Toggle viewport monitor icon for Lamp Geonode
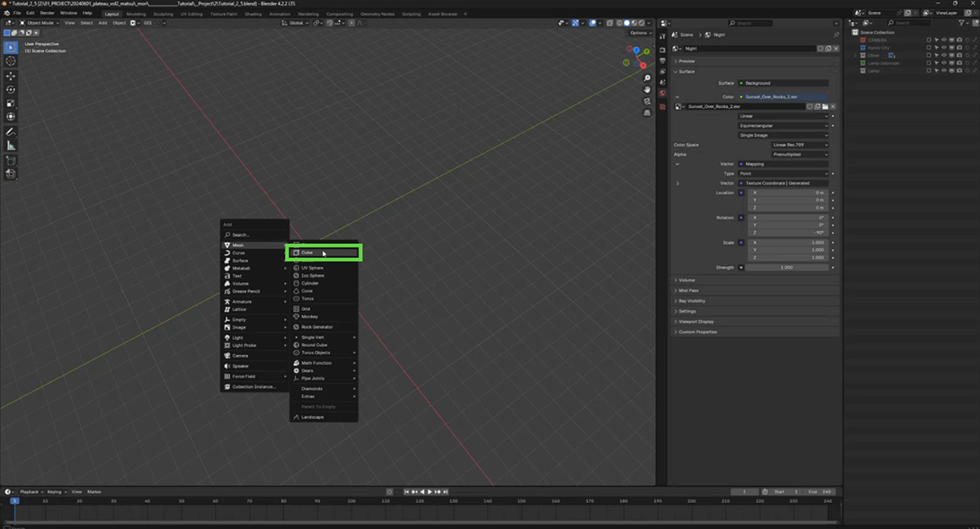The height and width of the screenshot is (529, 980). (951, 63)
